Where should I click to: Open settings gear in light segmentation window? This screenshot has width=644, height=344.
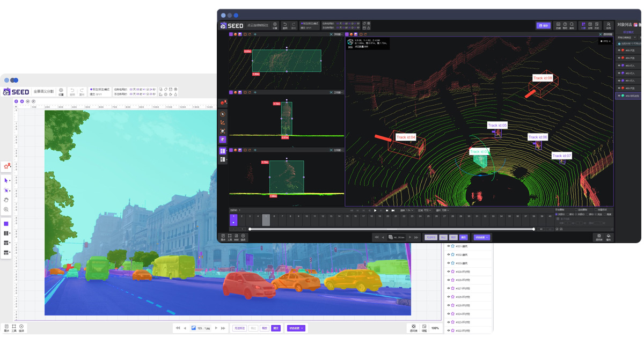[61, 92]
